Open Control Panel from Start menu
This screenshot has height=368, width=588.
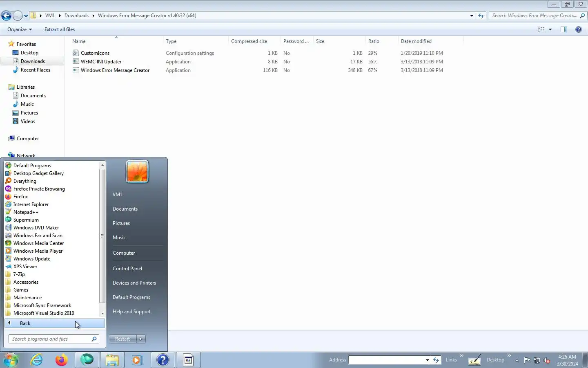pos(127,269)
